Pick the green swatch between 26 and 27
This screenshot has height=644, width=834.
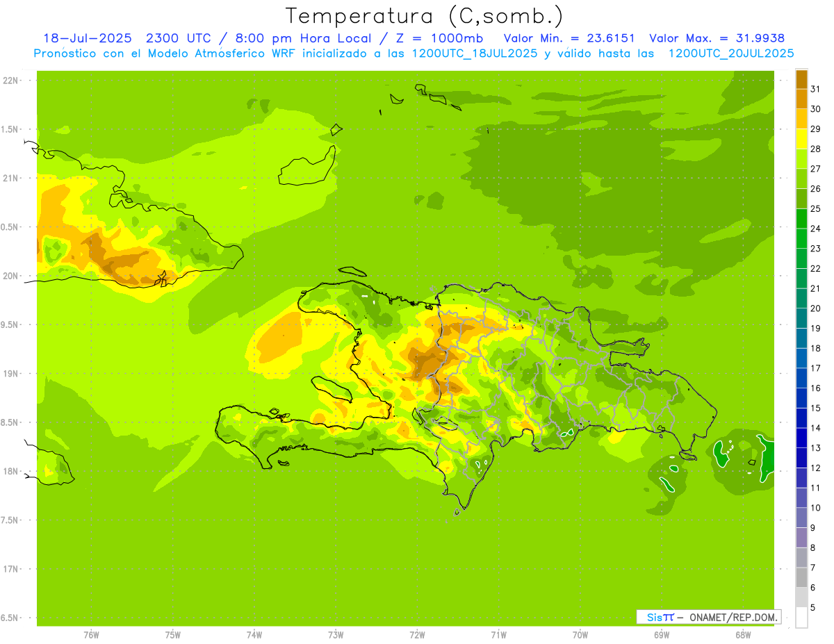(801, 179)
